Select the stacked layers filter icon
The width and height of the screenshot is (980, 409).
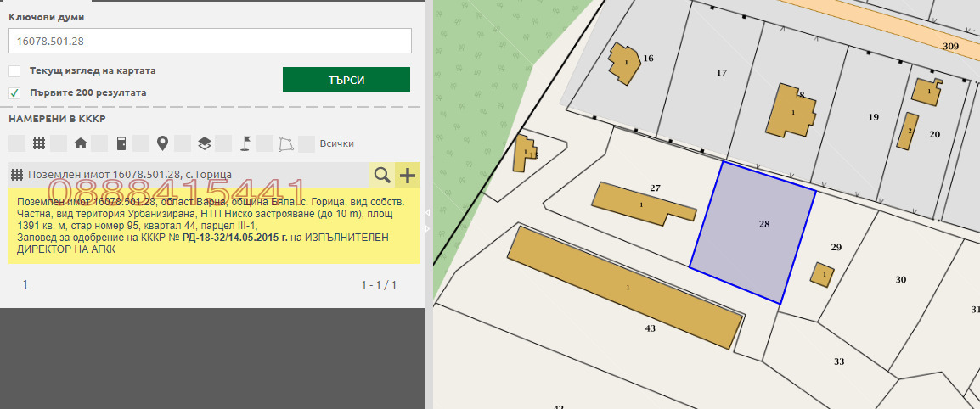(204, 143)
